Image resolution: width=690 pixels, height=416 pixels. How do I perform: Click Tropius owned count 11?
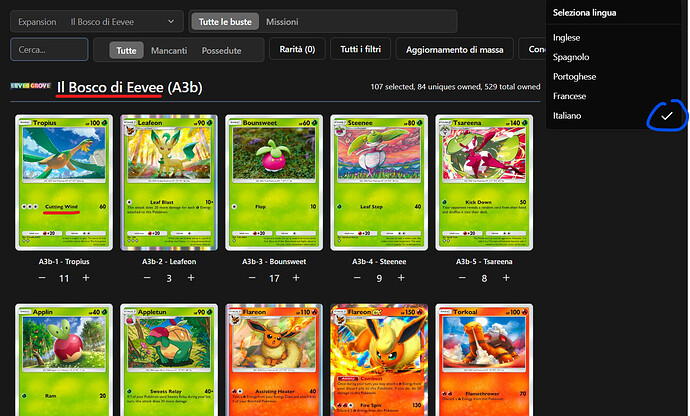64,278
